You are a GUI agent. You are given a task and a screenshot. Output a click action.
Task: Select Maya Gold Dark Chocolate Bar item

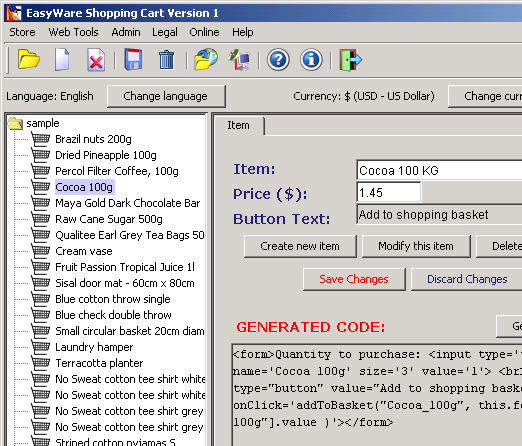127,203
